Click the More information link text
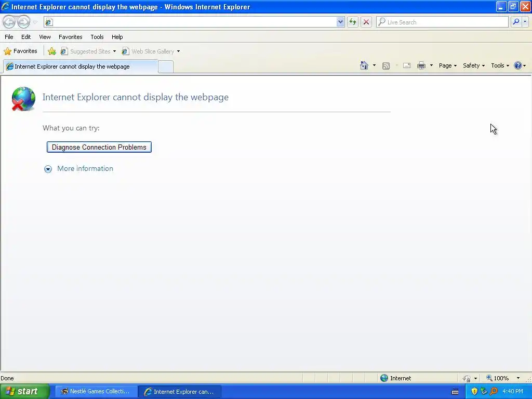 [85, 169]
